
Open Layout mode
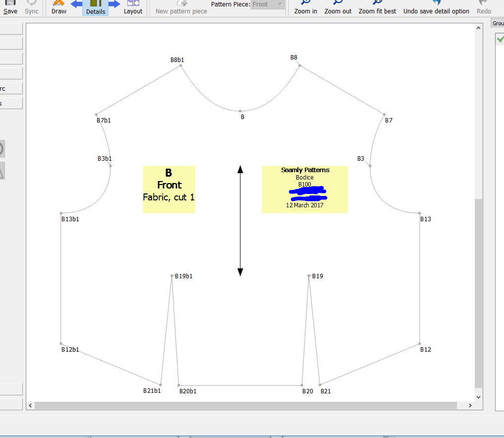tap(133, 7)
